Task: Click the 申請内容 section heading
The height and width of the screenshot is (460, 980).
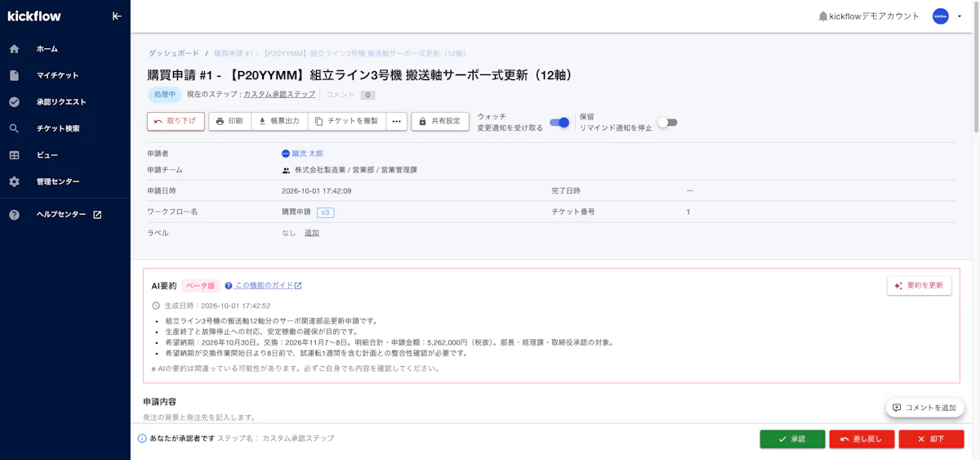Action: 160,402
